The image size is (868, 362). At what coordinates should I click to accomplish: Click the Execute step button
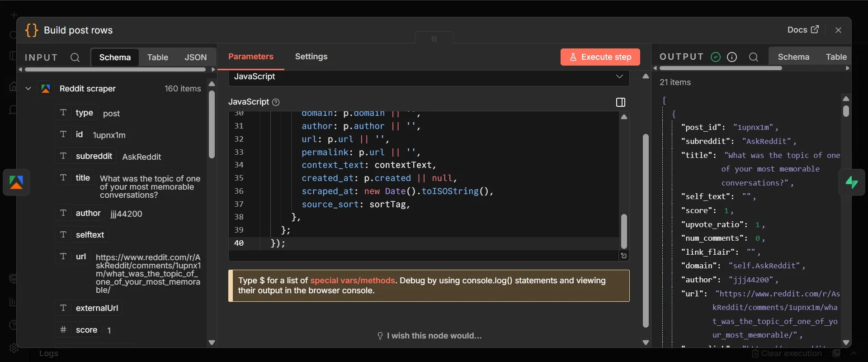click(x=600, y=57)
